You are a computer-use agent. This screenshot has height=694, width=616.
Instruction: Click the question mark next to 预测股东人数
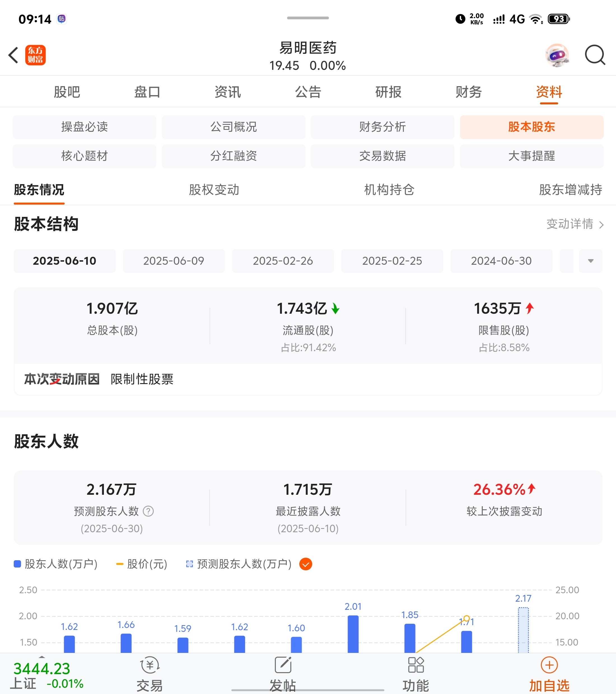click(x=148, y=511)
